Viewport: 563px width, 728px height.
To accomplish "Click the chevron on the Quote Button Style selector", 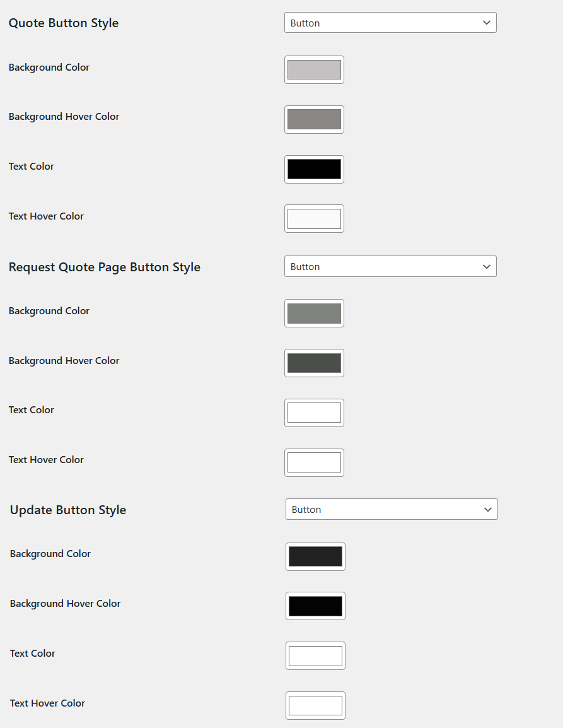I will [486, 22].
